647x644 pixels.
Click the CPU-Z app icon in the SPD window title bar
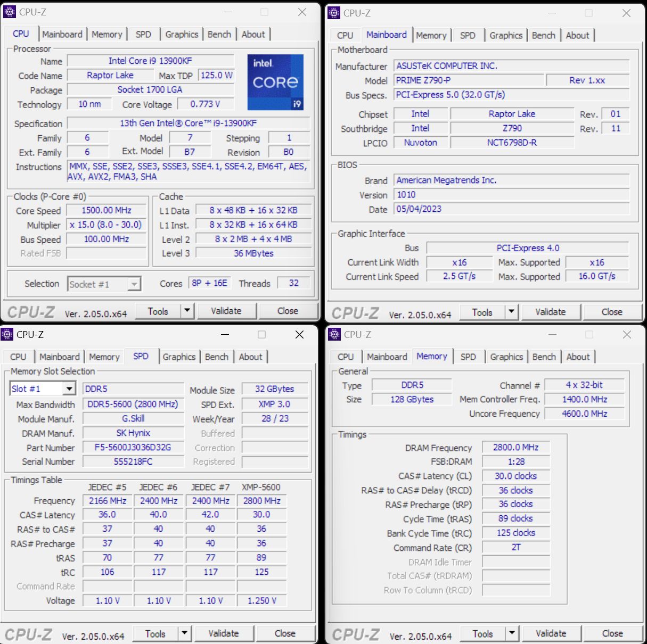pos(7,334)
